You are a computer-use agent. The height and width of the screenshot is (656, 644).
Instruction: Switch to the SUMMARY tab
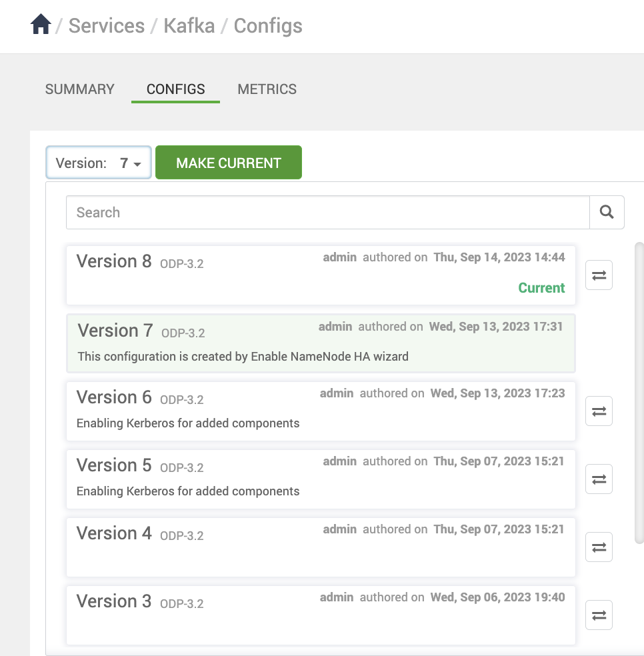click(x=79, y=89)
